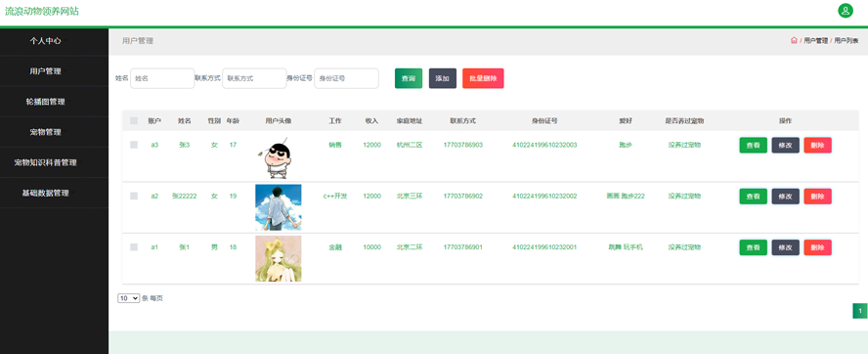868x354 pixels.
Task: Click the income cell 10000
Action: click(x=372, y=247)
